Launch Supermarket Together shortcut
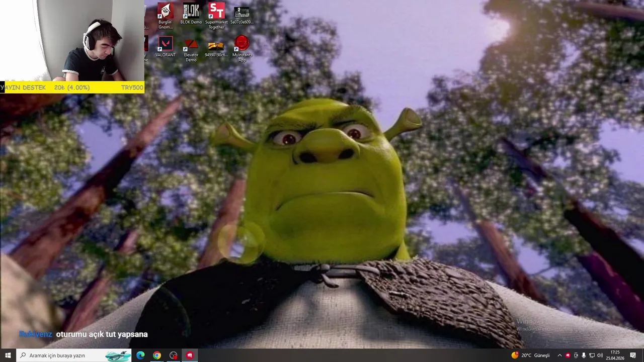 click(x=216, y=16)
